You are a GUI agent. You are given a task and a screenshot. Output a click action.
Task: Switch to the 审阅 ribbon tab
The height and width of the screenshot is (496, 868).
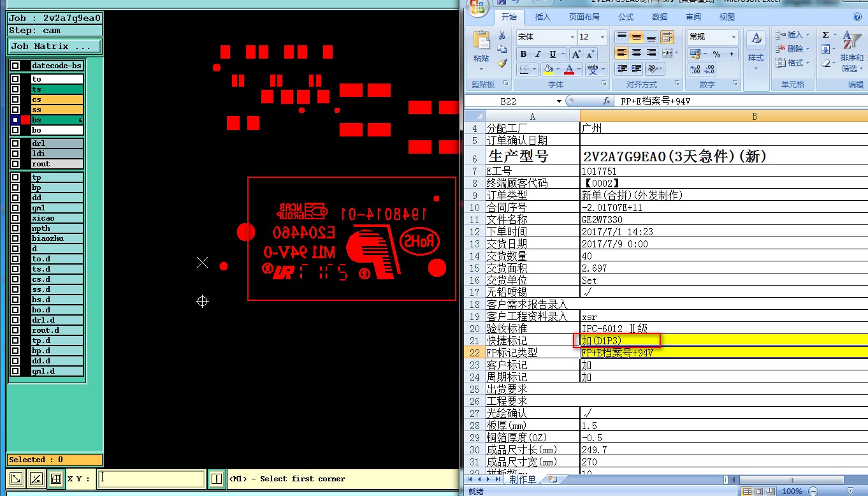693,17
